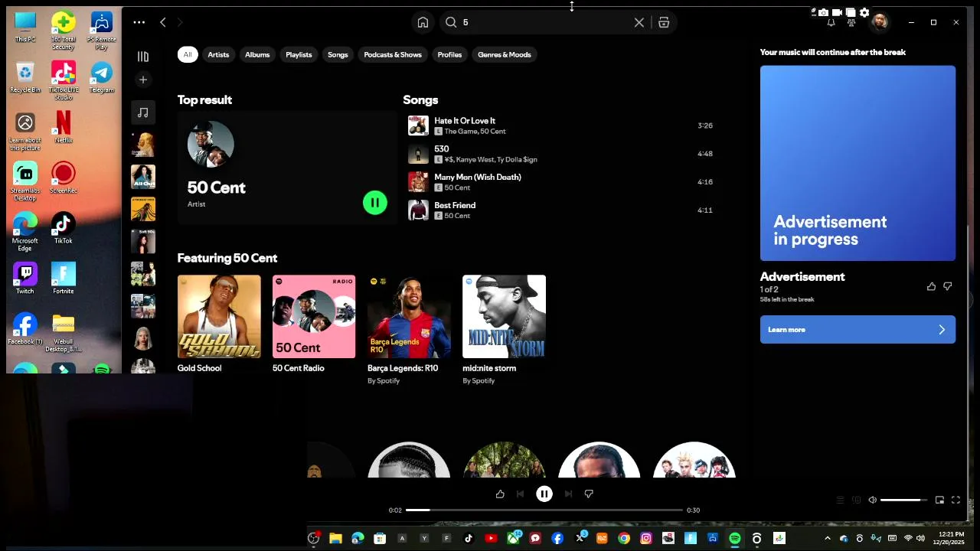This screenshot has width=980, height=551.
Task: Expand Your Library sidebar icon
Action: (x=142, y=57)
